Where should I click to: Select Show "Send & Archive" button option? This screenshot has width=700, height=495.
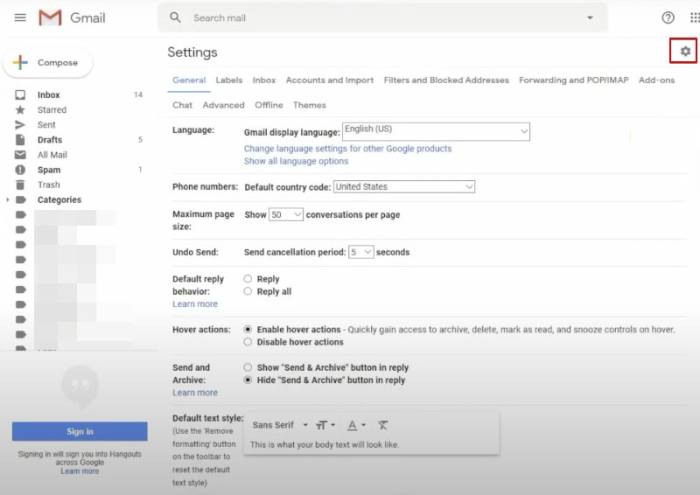[x=248, y=367]
